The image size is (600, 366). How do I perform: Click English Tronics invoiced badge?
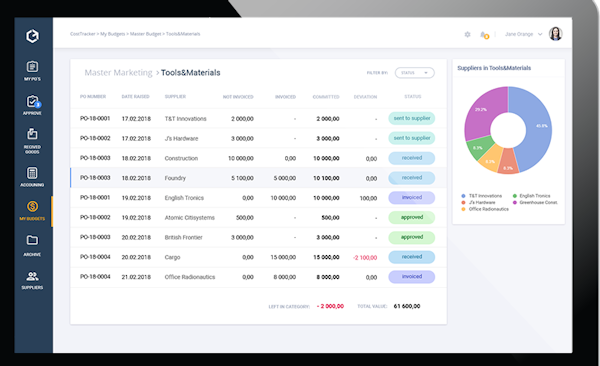click(x=412, y=198)
